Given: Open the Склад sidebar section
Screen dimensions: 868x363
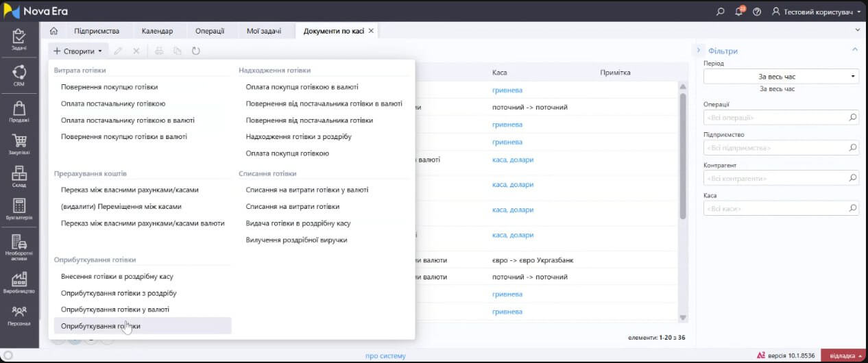Looking at the screenshot, I should click(x=19, y=177).
